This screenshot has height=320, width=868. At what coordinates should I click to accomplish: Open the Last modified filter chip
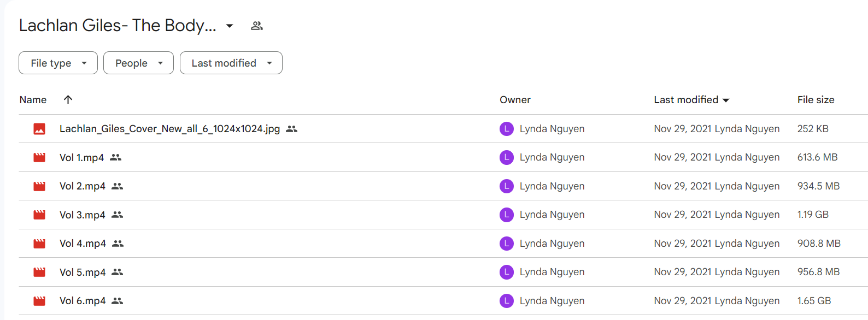[231, 63]
